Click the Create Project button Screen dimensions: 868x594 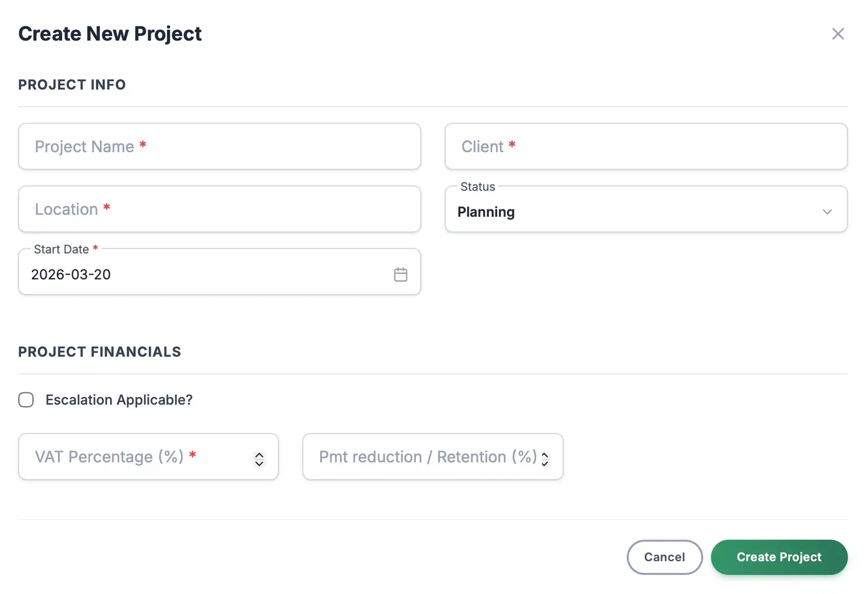tap(779, 557)
